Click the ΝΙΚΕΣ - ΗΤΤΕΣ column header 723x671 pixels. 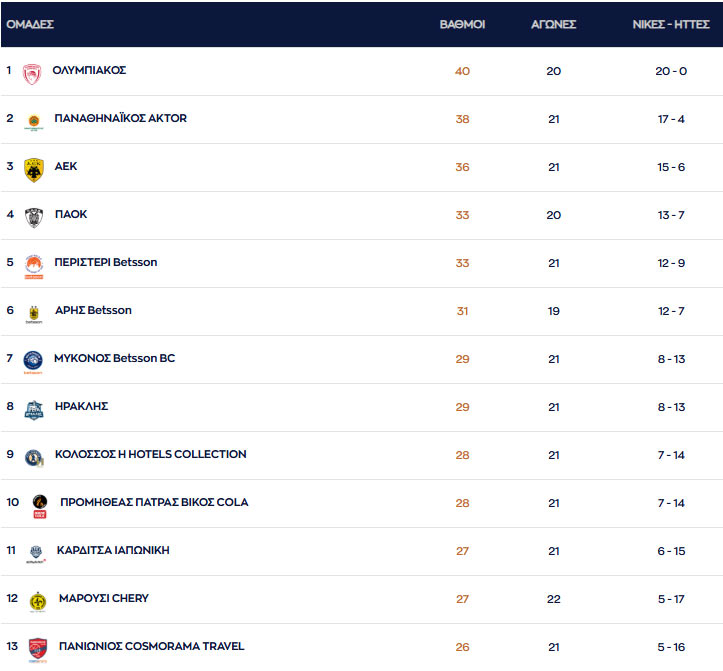click(x=671, y=24)
